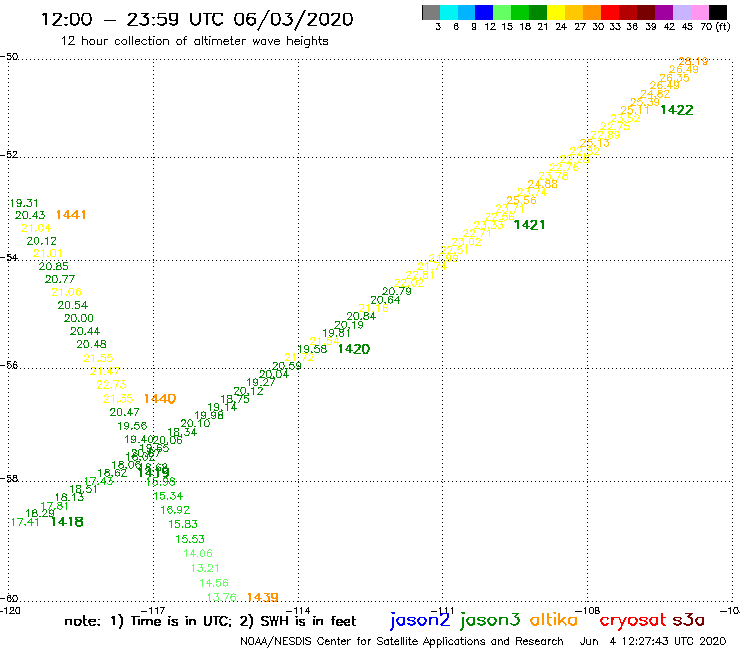Select the dark blue legend swatch

click(484, 12)
